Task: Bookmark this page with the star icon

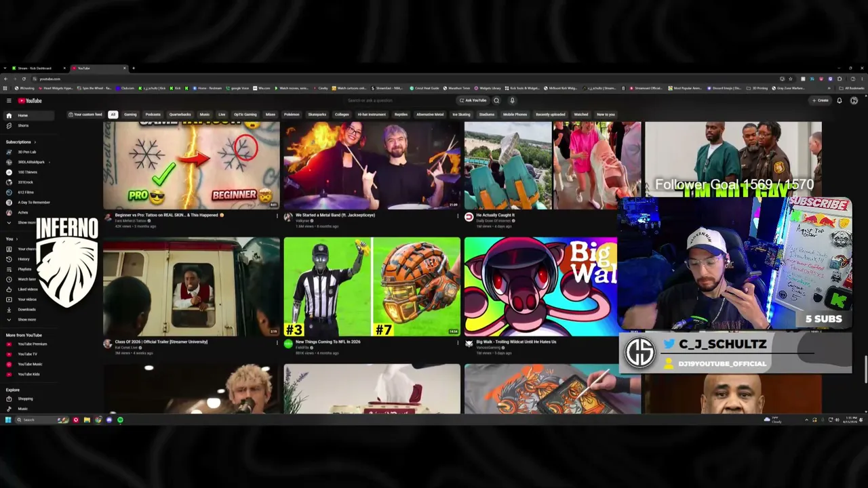Action: click(790, 79)
